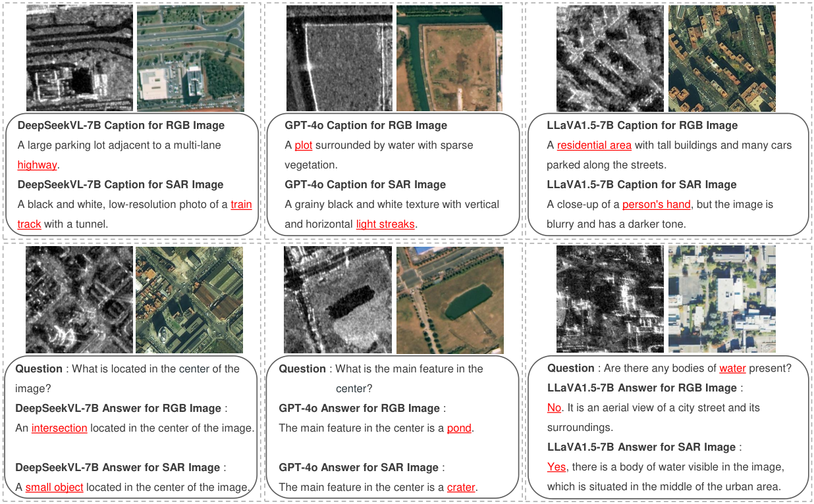The height and width of the screenshot is (504, 814).
Task: Click the underlined words 'light streaks'
Action: click(x=385, y=224)
